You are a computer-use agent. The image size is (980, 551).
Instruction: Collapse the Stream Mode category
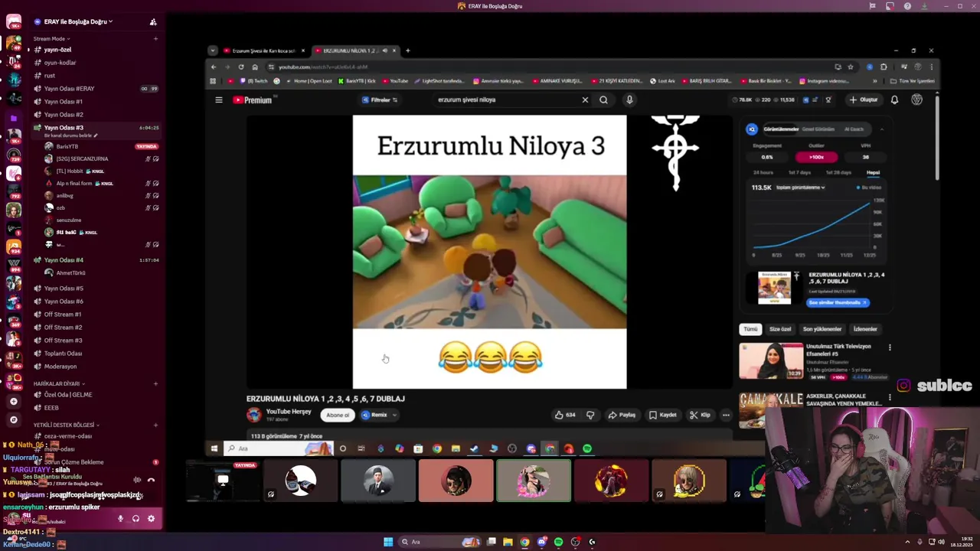tap(51, 38)
